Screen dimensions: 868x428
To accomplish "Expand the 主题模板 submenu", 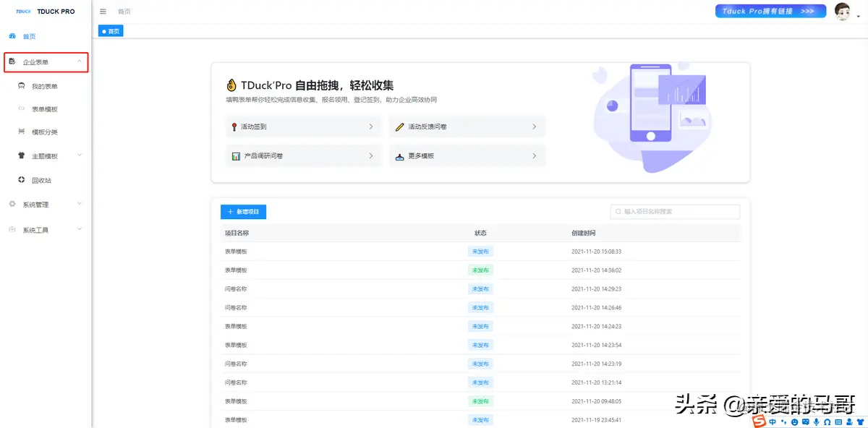I will pos(79,155).
